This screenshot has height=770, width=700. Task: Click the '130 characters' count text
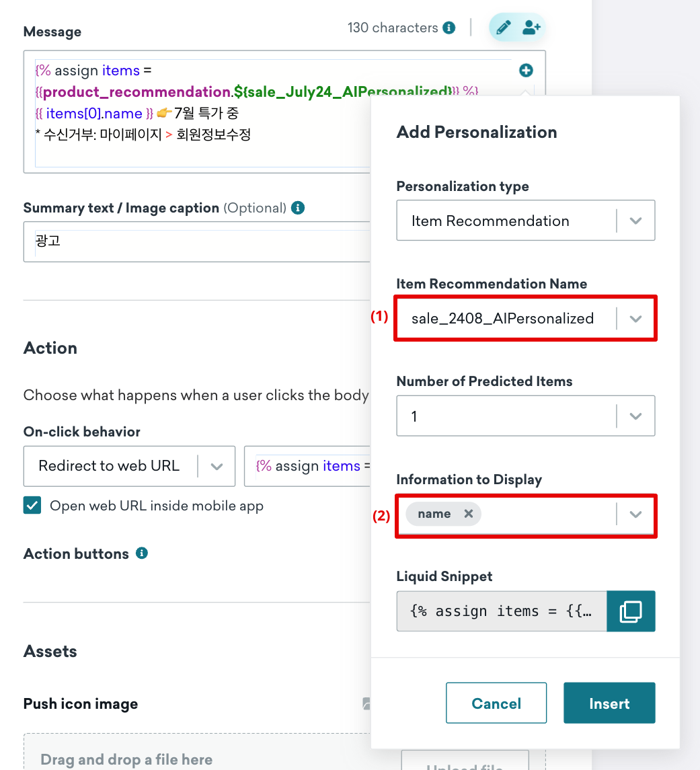pos(393,28)
